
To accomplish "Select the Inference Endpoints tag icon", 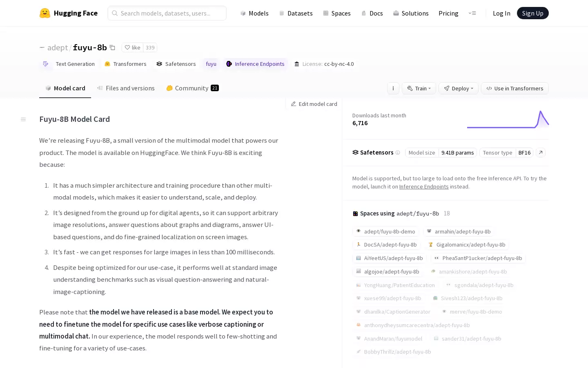I will coord(229,64).
